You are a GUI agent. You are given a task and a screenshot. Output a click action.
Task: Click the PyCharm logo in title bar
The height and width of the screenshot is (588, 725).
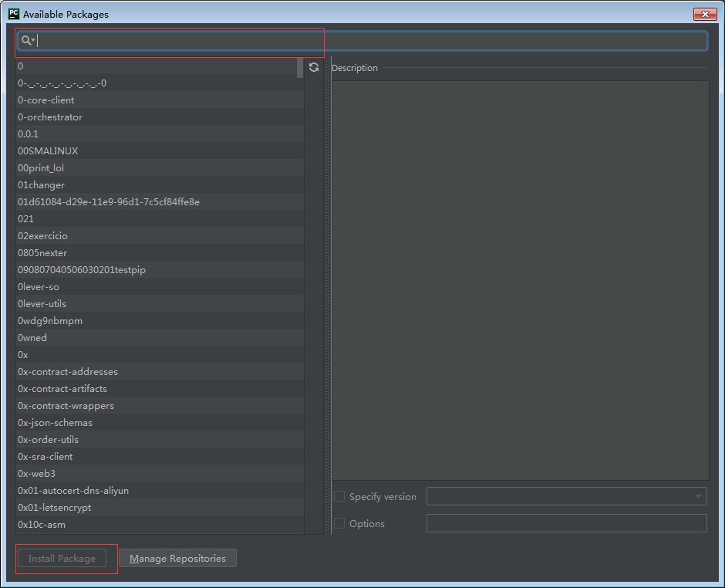pos(14,14)
